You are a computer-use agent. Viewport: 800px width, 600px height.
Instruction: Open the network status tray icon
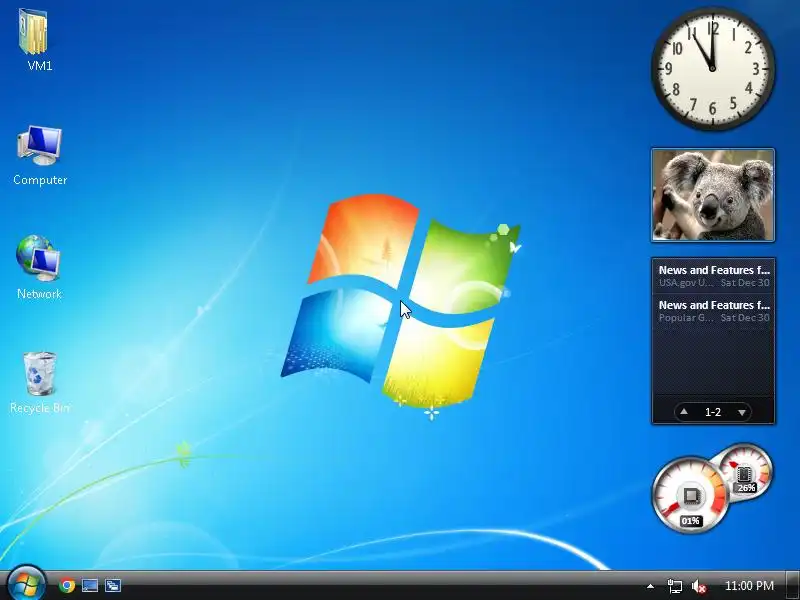pyautogui.click(x=674, y=586)
